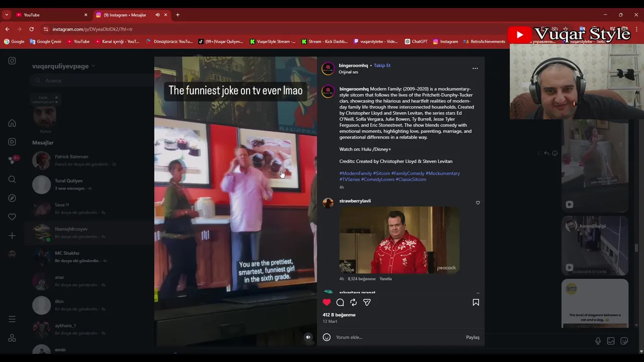Open the RetroAchievements bookmark
This screenshot has width=644, height=362.
coord(484,42)
